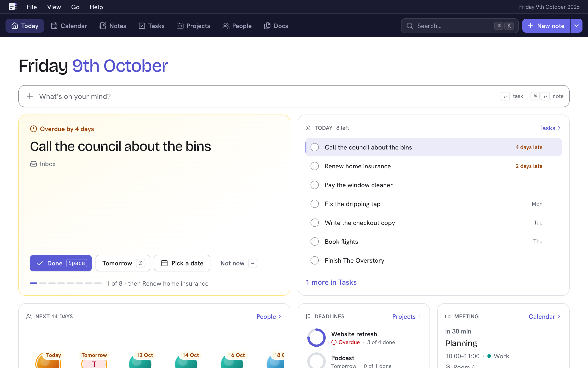Check off Pay the window cleaner
Image resolution: width=588 pixels, height=368 pixels.
315,185
